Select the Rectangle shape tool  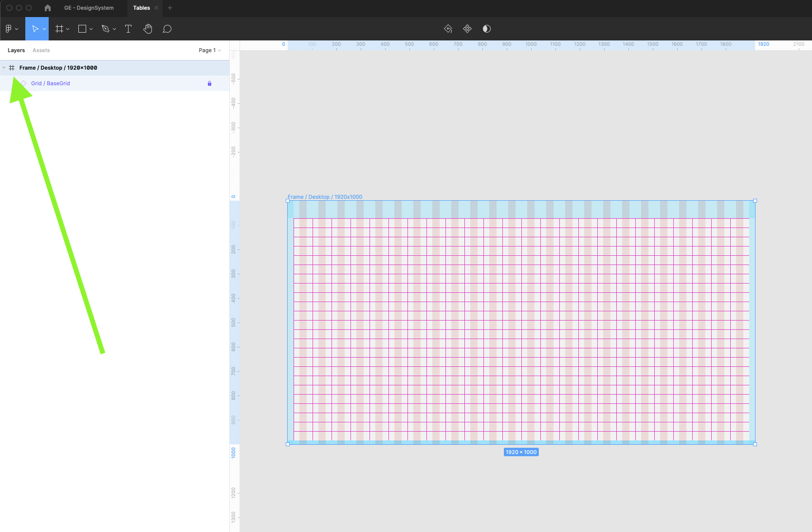click(82, 29)
